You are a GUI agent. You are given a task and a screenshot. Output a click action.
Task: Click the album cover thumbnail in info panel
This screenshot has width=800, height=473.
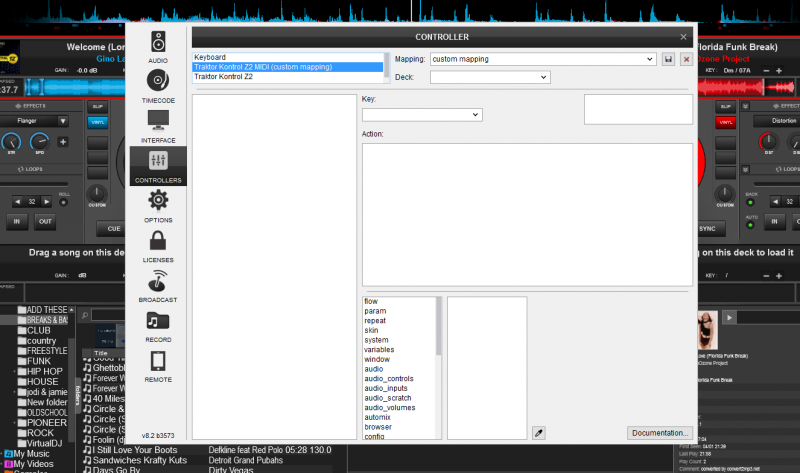click(x=708, y=330)
